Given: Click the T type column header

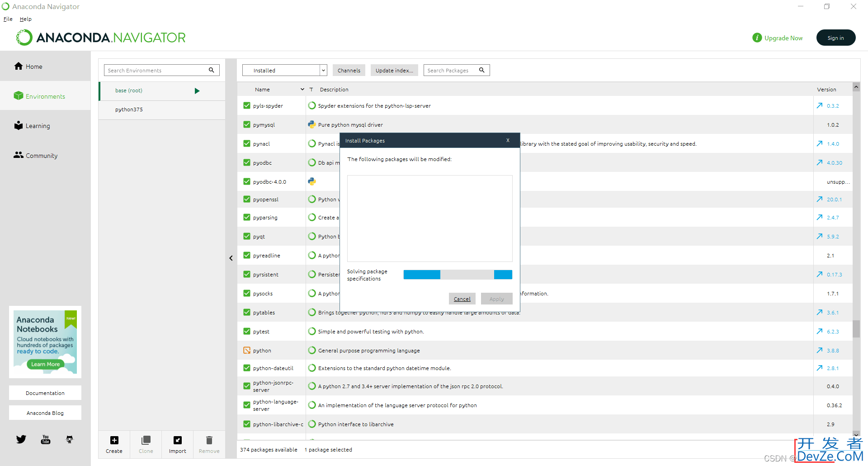Looking at the screenshot, I should (x=311, y=90).
